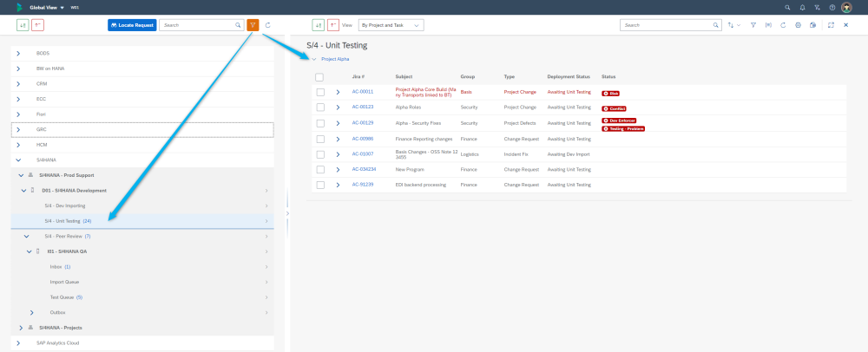Screen dimensions: 868x352
Task: Check the select-all checkbox in table header
Action: click(319, 76)
